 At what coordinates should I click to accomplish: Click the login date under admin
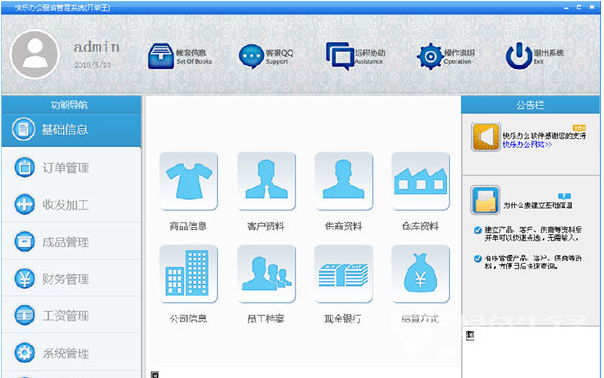[x=93, y=65]
